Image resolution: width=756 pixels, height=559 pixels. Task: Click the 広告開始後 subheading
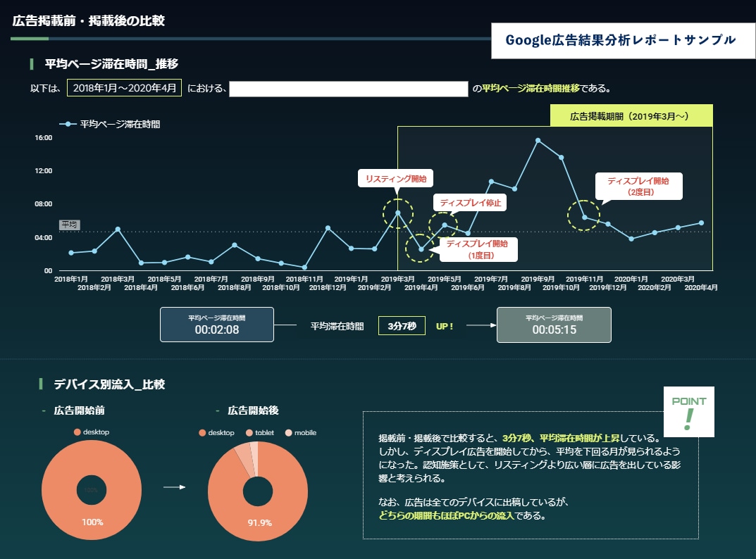click(253, 410)
